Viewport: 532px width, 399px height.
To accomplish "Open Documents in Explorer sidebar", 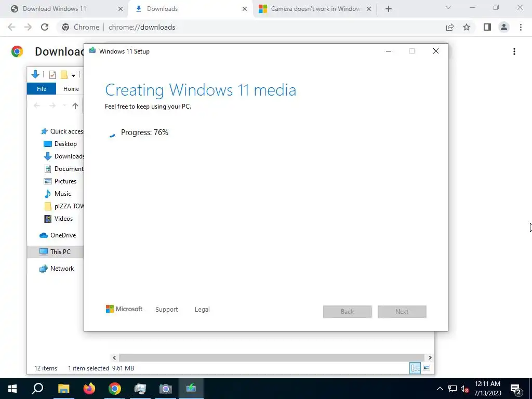I will (x=64, y=169).
